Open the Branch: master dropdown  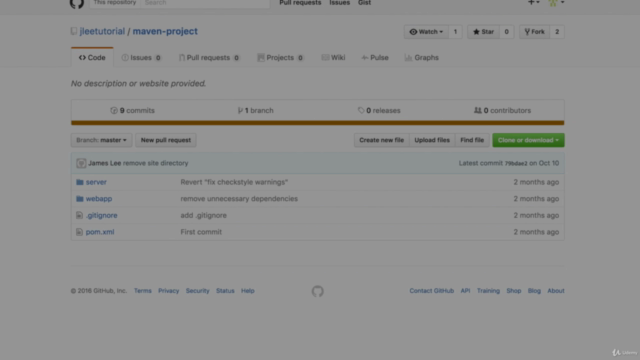[101, 140]
